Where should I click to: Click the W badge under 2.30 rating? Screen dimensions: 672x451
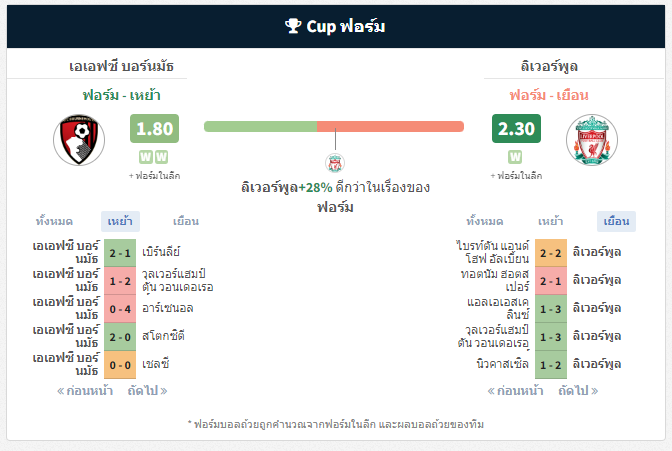pyautogui.click(x=515, y=157)
